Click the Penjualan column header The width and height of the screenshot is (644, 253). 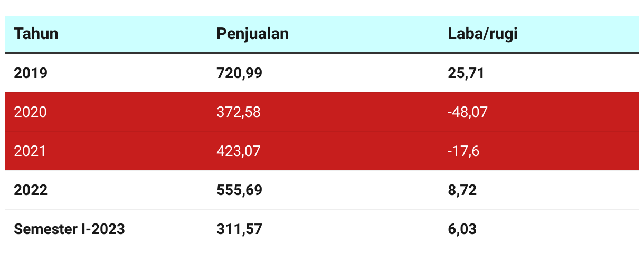(x=252, y=34)
